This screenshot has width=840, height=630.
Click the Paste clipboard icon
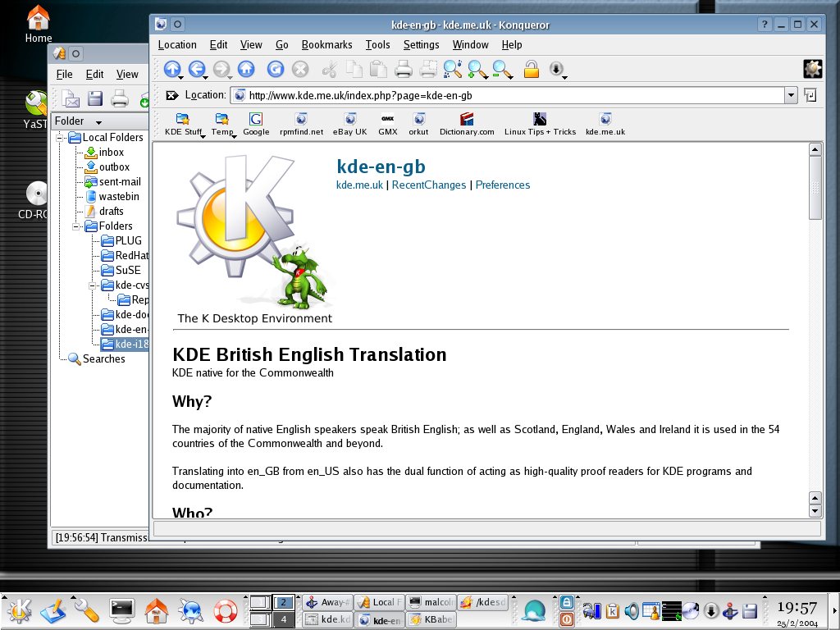(x=378, y=69)
